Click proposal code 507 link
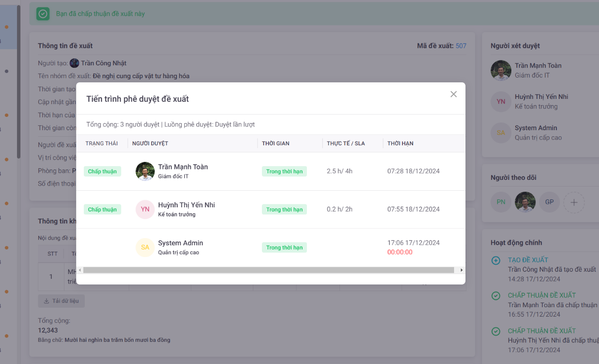The height and width of the screenshot is (364, 599). click(461, 46)
